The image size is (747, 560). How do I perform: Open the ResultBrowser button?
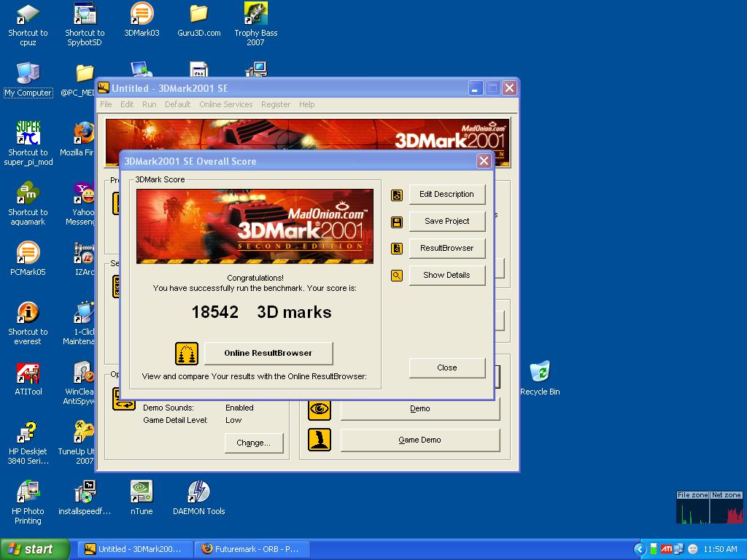[x=447, y=248]
